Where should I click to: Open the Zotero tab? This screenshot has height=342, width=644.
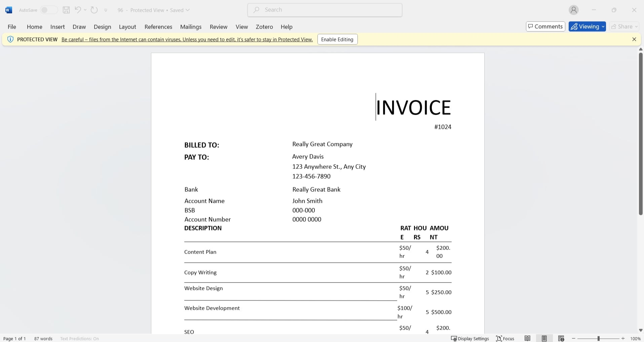264,27
